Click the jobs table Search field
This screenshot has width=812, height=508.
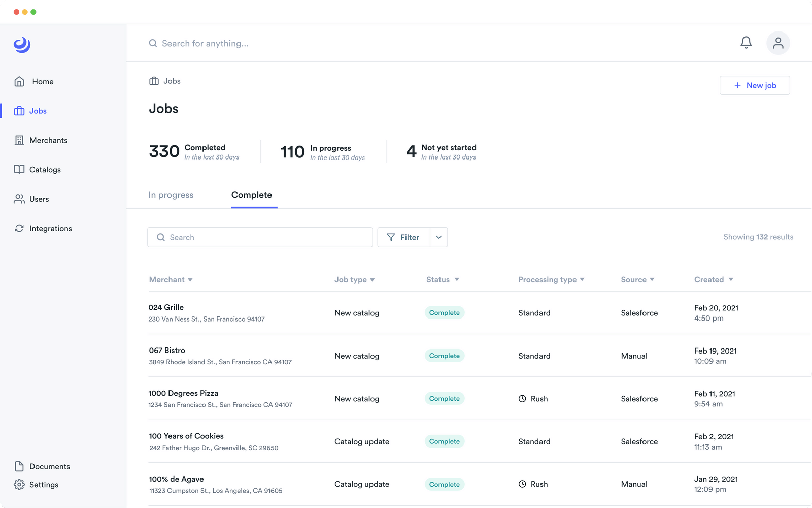(260, 237)
